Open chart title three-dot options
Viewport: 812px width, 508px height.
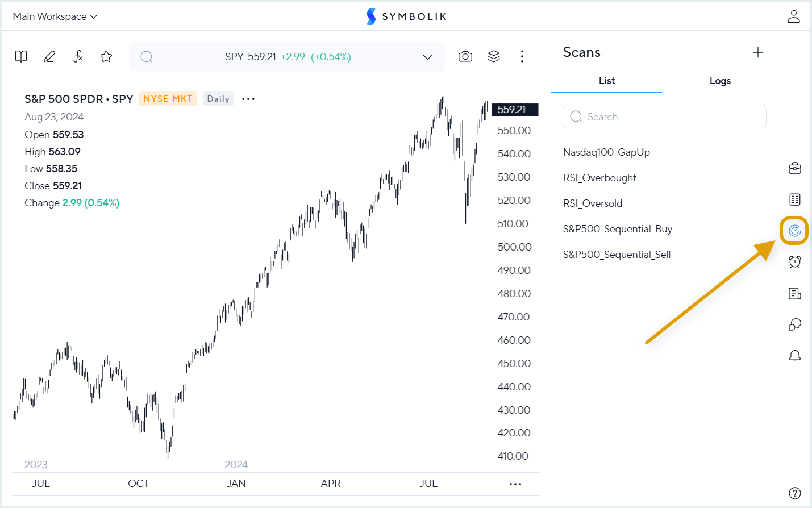click(x=248, y=99)
